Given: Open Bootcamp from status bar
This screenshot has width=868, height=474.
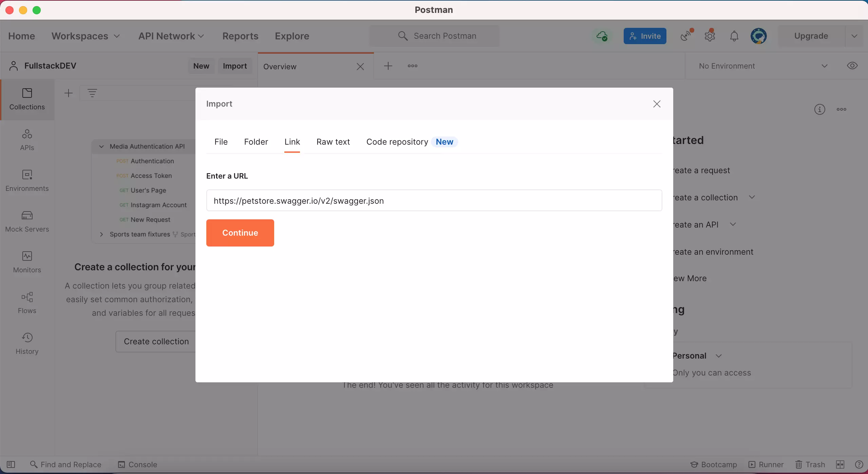Looking at the screenshot, I should (x=714, y=464).
